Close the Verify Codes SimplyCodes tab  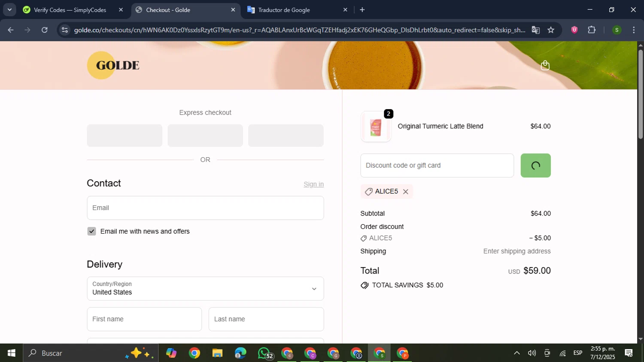(121, 9)
